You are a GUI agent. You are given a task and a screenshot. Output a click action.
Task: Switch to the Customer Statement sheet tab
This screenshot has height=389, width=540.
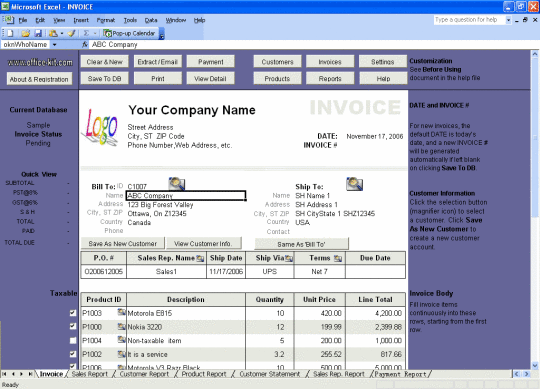coord(270,374)
